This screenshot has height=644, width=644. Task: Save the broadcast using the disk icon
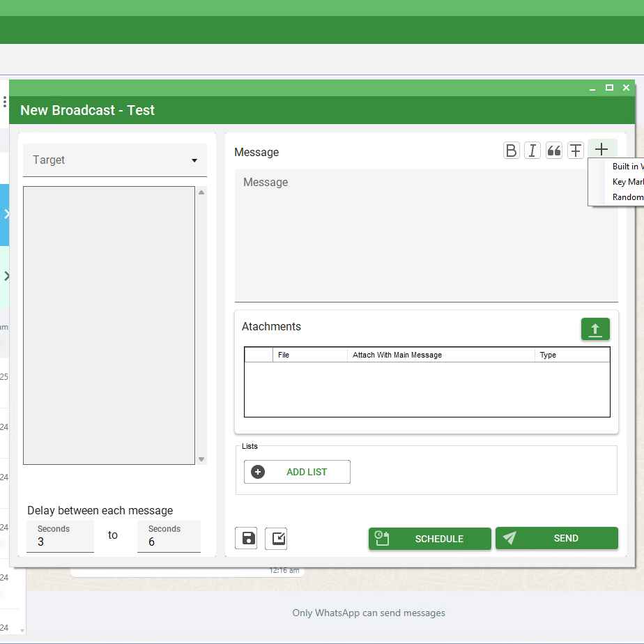(246, 538)
